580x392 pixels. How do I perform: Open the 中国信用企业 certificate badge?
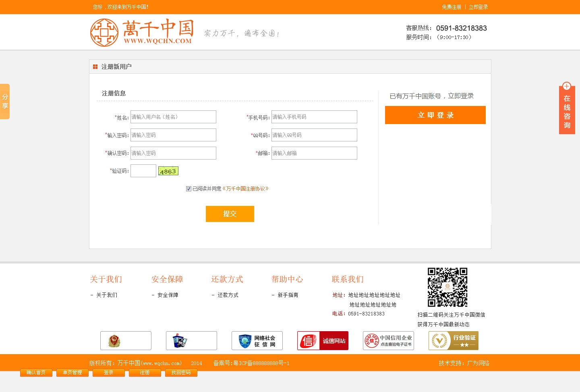(x=388, y=341)
